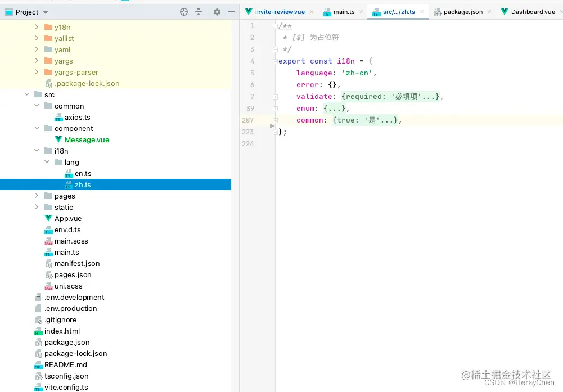Open tsconfig.json file
Viewport: 563px width, 392px height.
coord(66,376)
